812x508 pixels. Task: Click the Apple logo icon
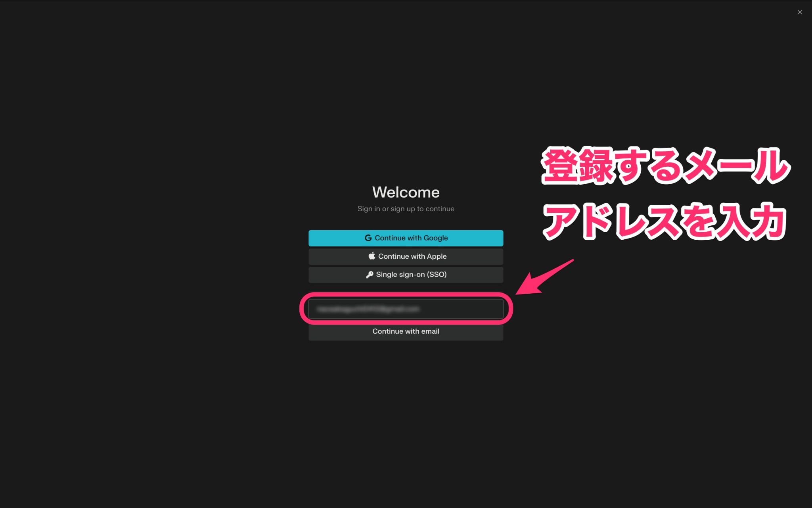(x=372, y=256)
